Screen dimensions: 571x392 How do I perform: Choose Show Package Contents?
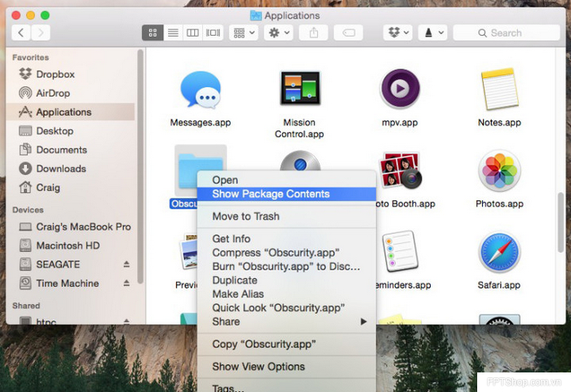point(286,194)
